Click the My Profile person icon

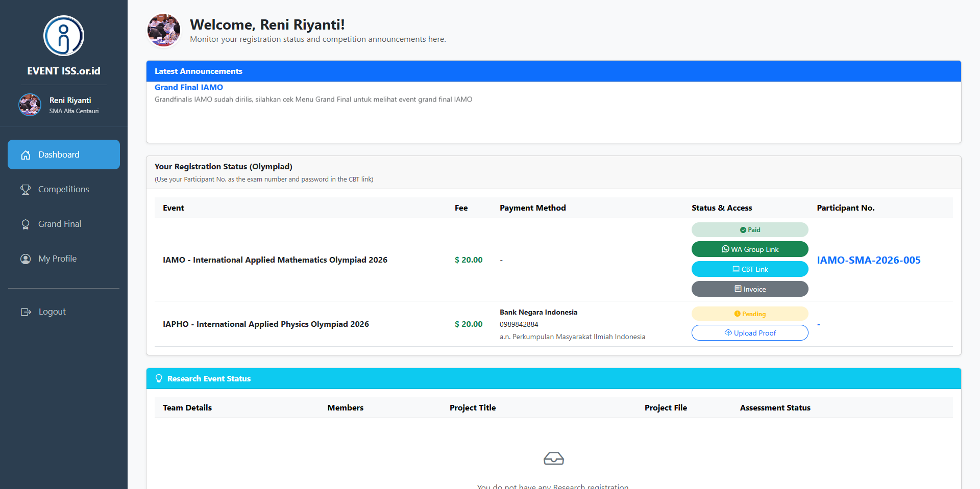point(26,259)
